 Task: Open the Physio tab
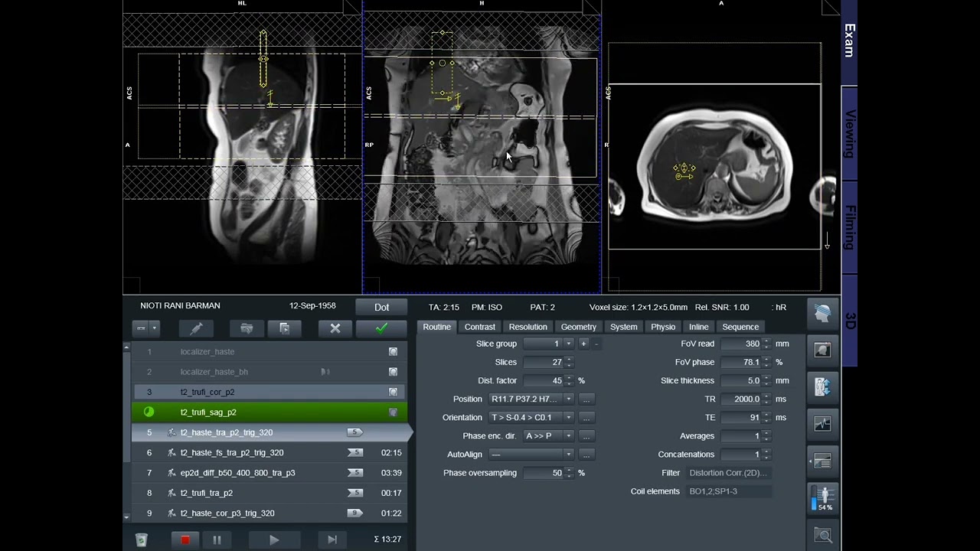point(663,327)
